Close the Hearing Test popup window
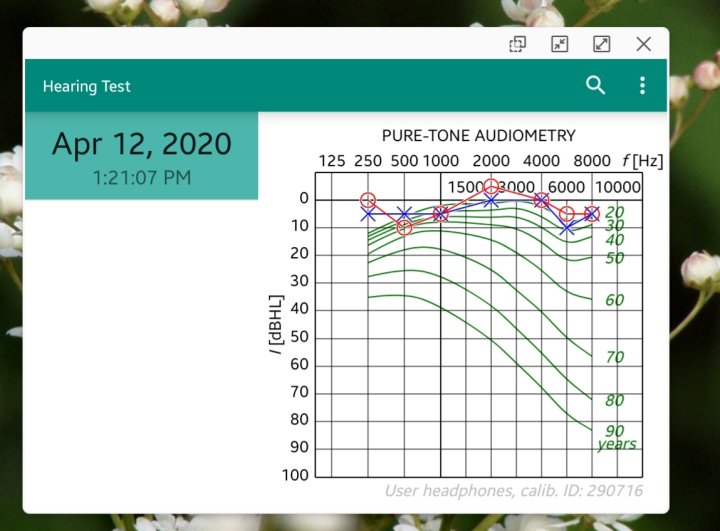 click(x=644, y=44)
